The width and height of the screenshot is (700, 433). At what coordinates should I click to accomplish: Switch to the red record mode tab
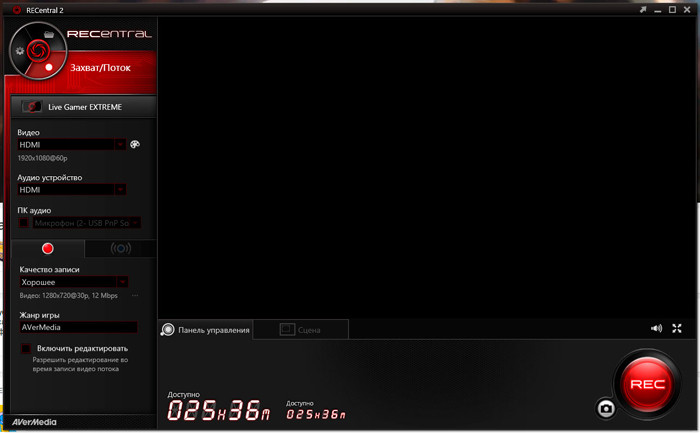[47, 249]
